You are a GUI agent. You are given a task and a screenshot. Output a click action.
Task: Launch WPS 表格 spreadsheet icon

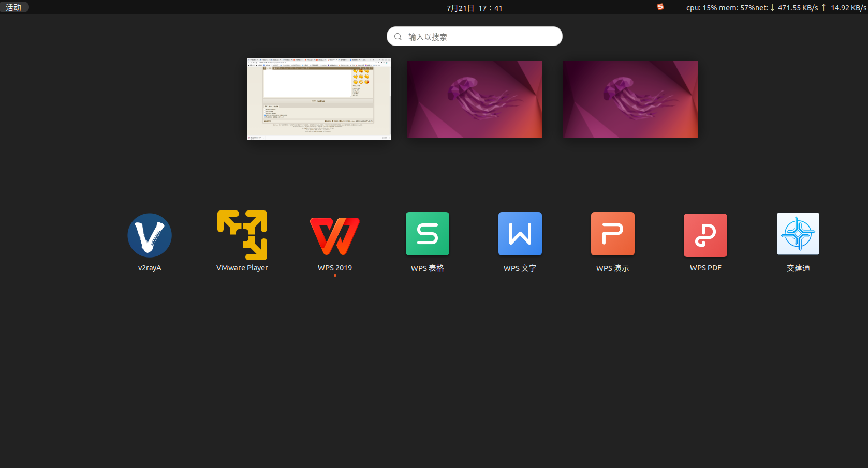(x=428, y=234)
